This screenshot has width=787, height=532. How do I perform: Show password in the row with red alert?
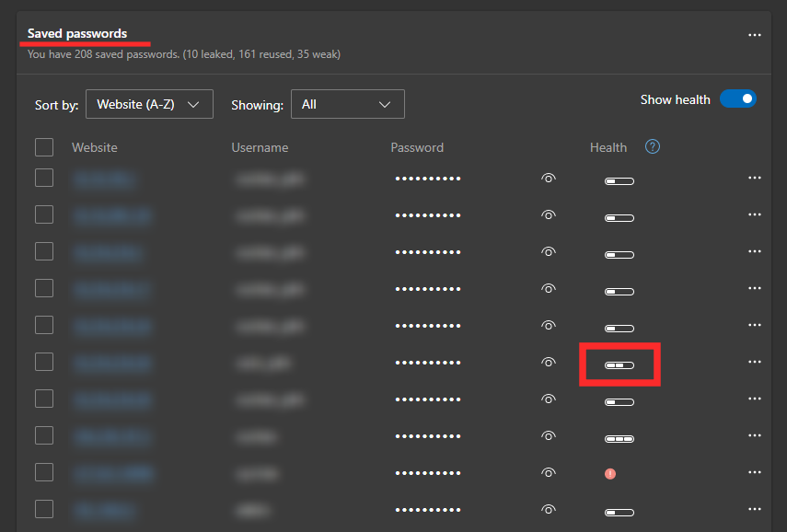point(549,473)
